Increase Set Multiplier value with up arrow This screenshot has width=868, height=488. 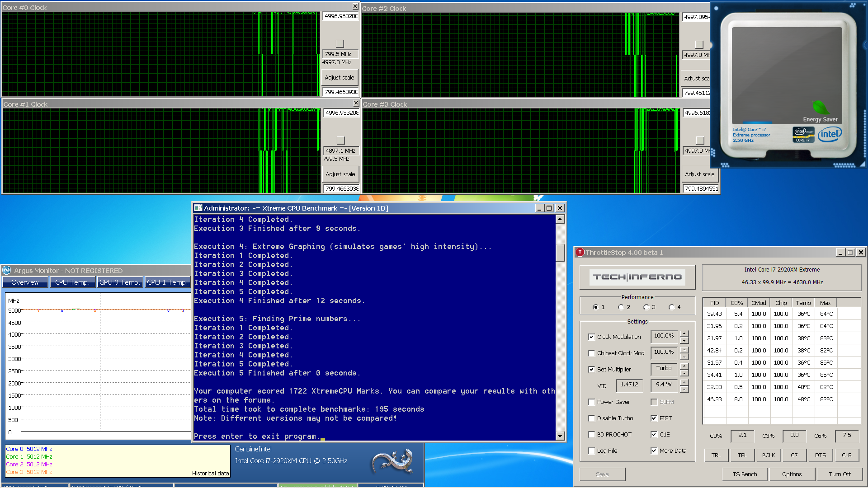tap(684, 366)
